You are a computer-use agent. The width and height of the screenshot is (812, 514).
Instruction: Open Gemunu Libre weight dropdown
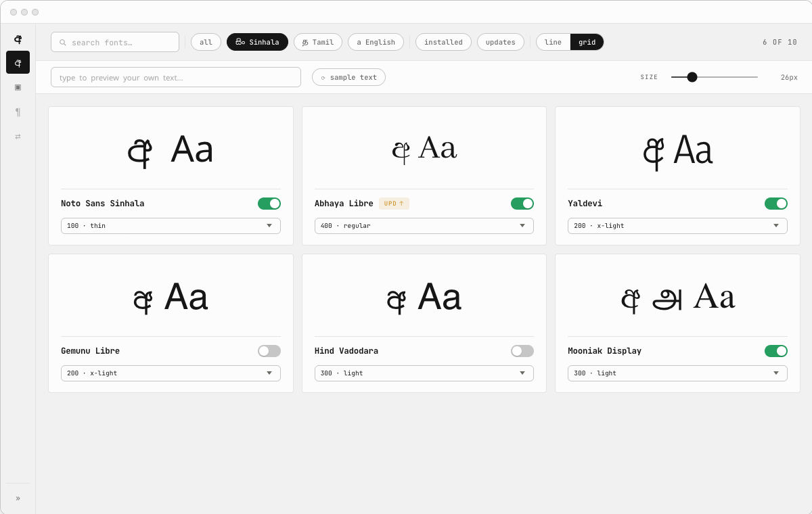point(171,373)
